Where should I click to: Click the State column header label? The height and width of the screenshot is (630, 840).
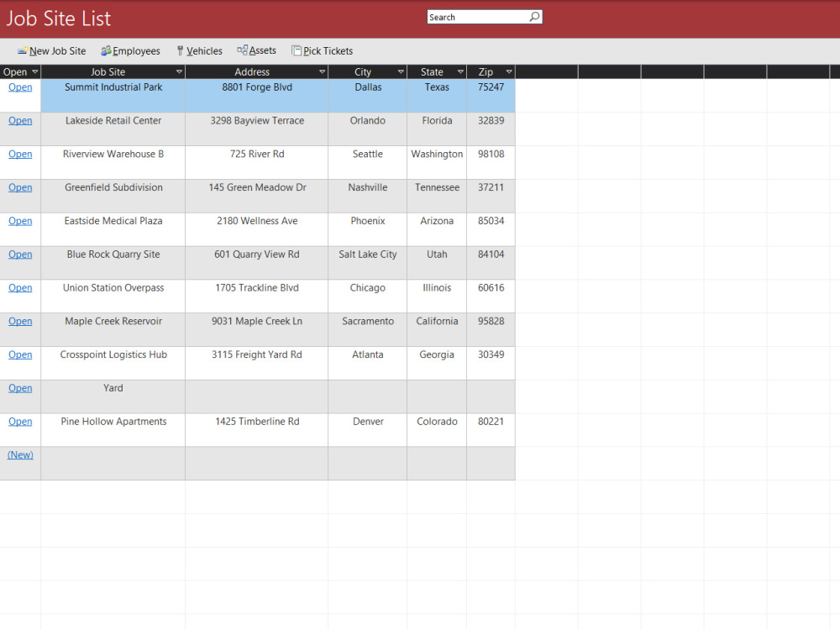pyautogui.click(x=432, y=71)
